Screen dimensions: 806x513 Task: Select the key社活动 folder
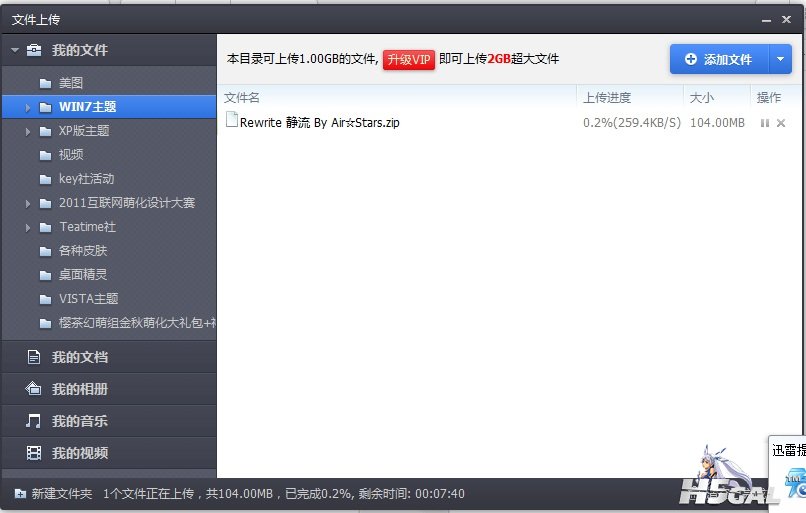coord(86,179)
